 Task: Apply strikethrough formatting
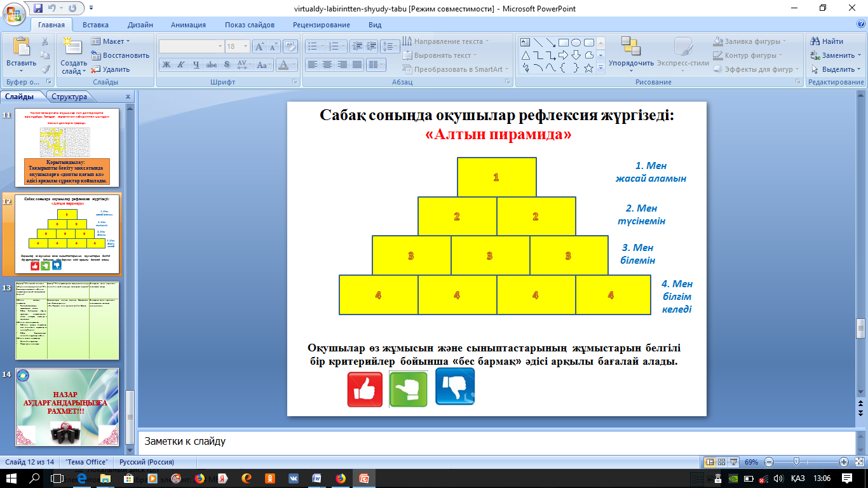pyautogui.click(x=212, y=64)
